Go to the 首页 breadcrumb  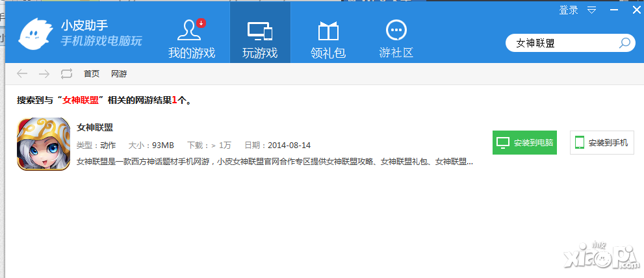click(x=92, y=73)
